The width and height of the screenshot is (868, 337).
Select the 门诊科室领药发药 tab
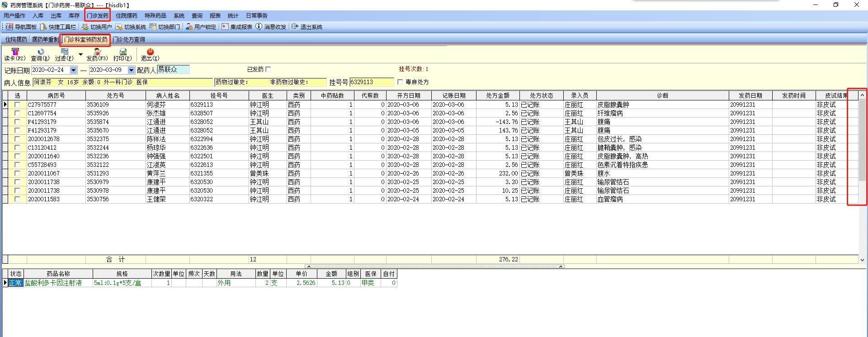pos(85,39)
